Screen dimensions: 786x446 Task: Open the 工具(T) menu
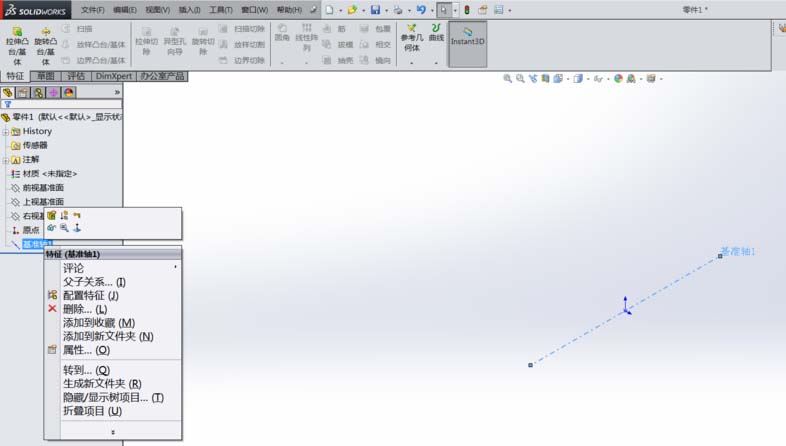[x=221, y=10]
